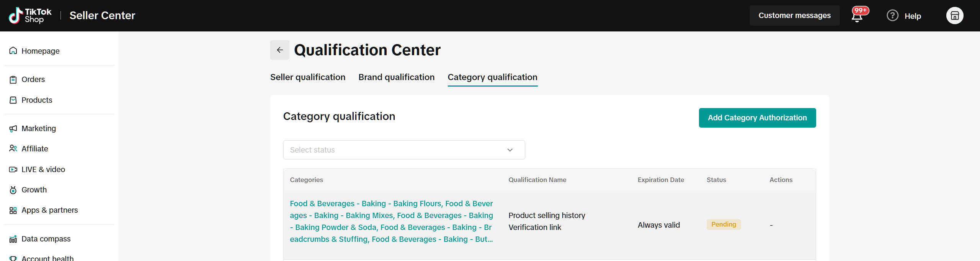Open the Food & Beverages Baking categories link
Screen dimensions: 980x261
pos(391,221)
